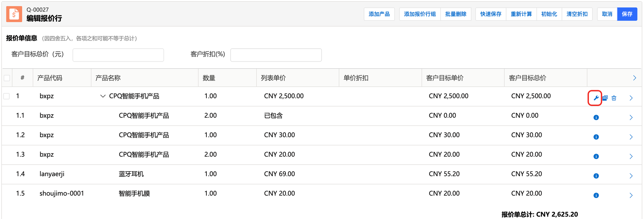Click the 添加产品 button
The height and width of the screenshot is (219, 644).
(x=379, y=14)
